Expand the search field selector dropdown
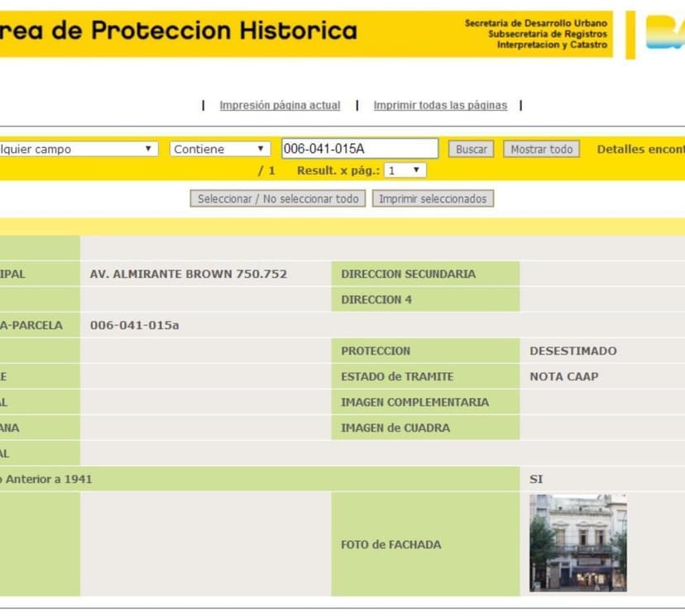Viewport: 685px width, 616px height. tap(76, 149)
